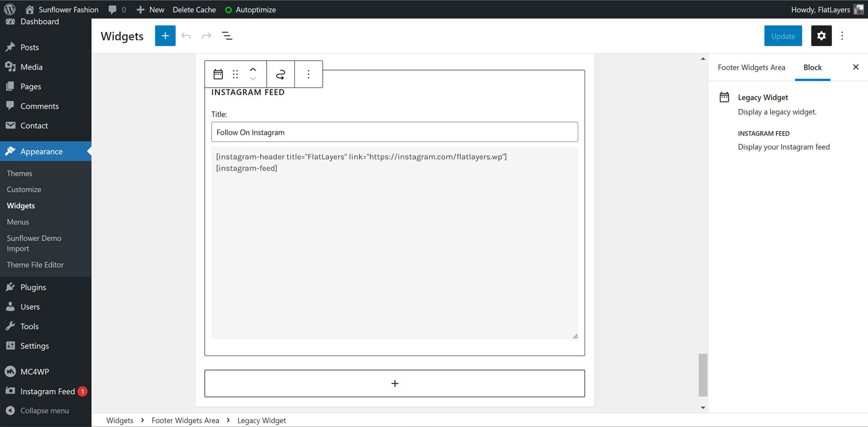Click the Legacy Widget calendar block icon
The width and height of the screenshot is (868, 427).
pyautogui.click(x=218, y=74)
